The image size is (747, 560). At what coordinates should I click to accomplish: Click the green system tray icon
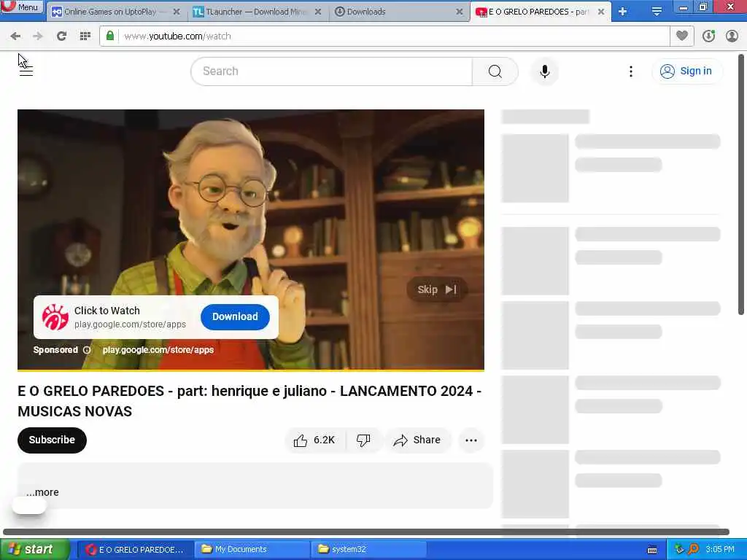(679, 550)
